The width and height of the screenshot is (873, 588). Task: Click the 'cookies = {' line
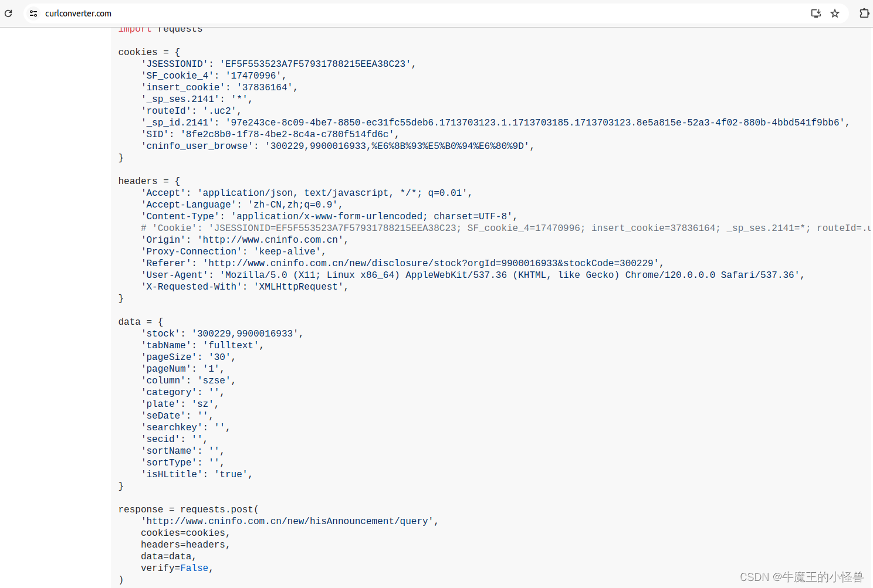(x=149, y=52)
